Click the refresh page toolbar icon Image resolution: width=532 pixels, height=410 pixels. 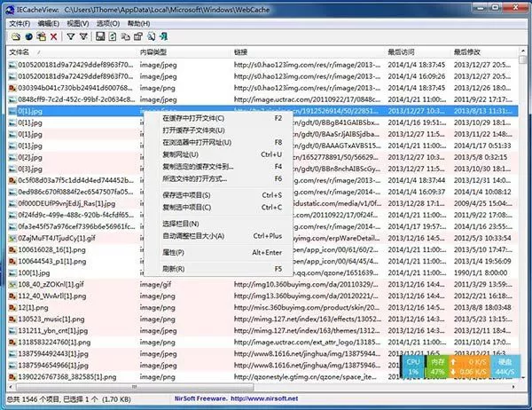coord(113,36)
